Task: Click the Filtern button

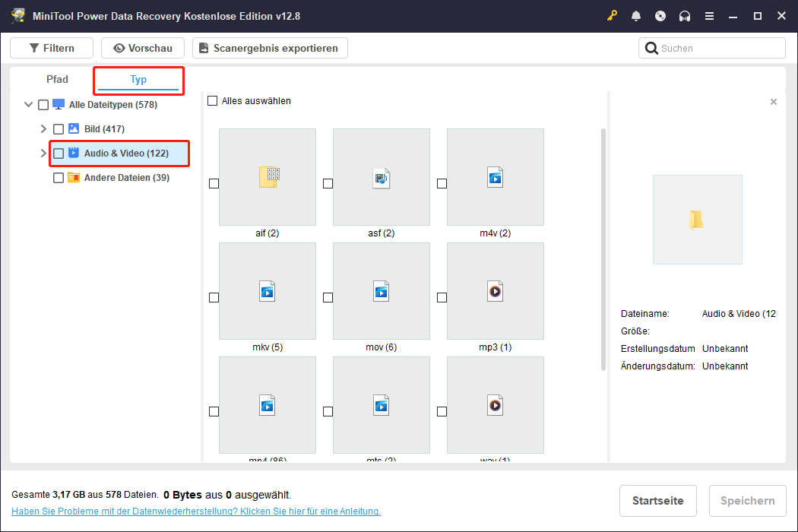Action: [52, 48]
